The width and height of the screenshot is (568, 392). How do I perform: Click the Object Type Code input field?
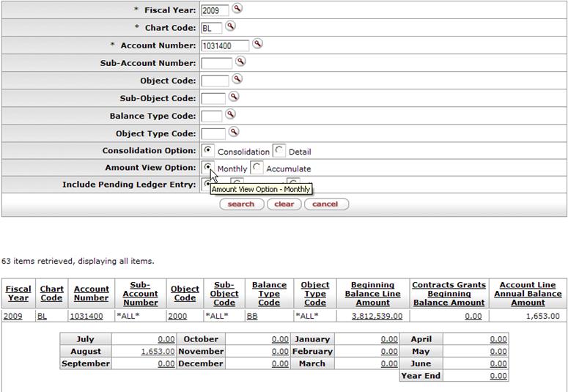tap(213, 134)
